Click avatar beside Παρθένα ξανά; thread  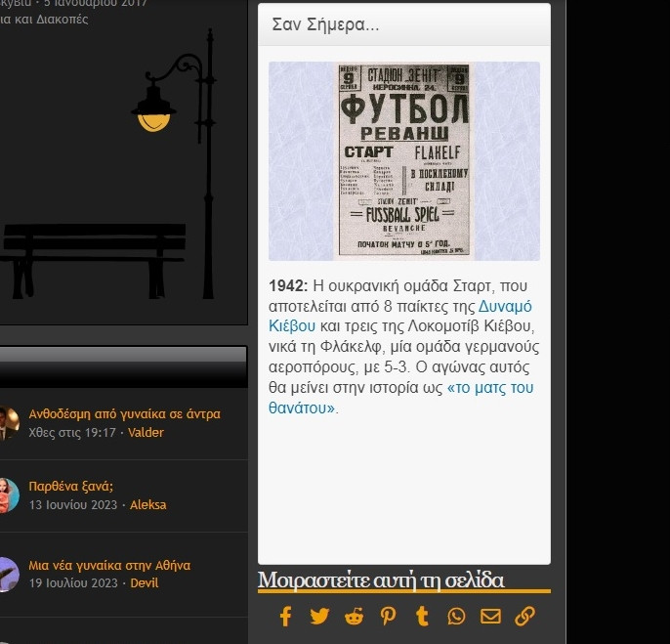tap(8, 495)
